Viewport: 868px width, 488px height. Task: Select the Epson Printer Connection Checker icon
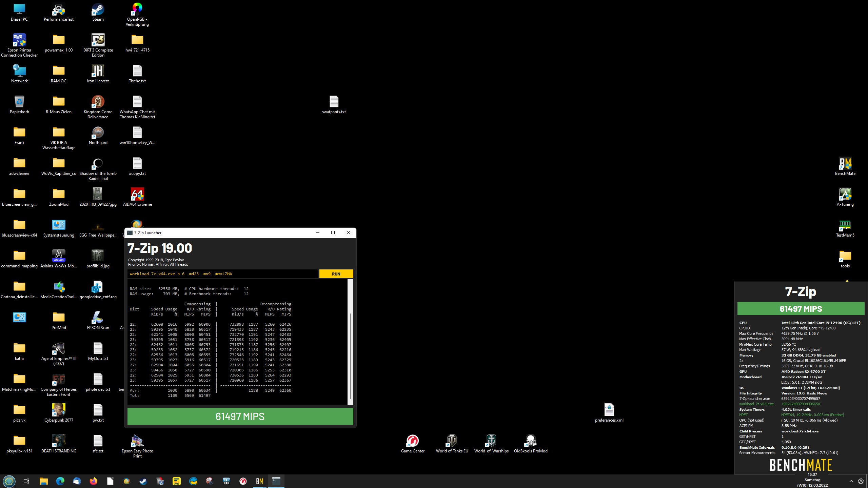[19, 45]
